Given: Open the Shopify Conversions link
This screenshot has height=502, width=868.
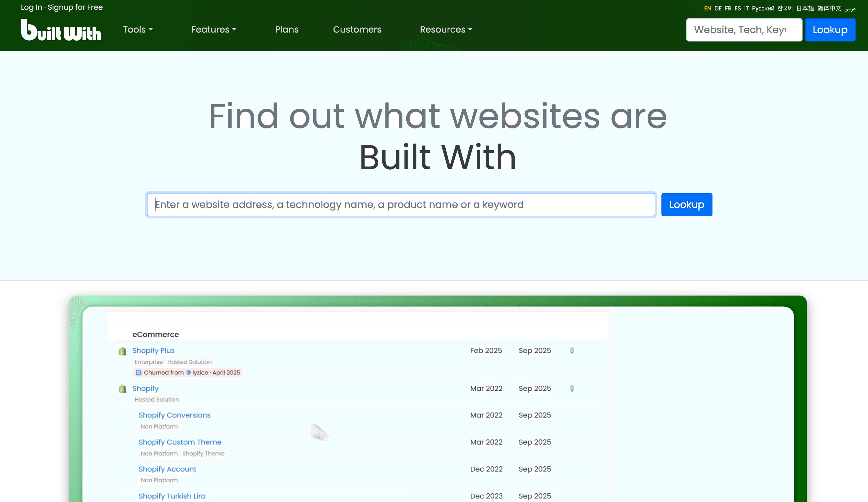Looking at the screenshot, I should coord(175,415).
